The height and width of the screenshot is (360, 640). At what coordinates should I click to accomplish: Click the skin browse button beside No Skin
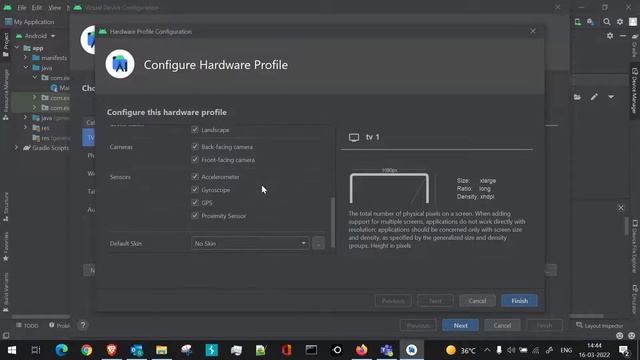coord(318,243)
